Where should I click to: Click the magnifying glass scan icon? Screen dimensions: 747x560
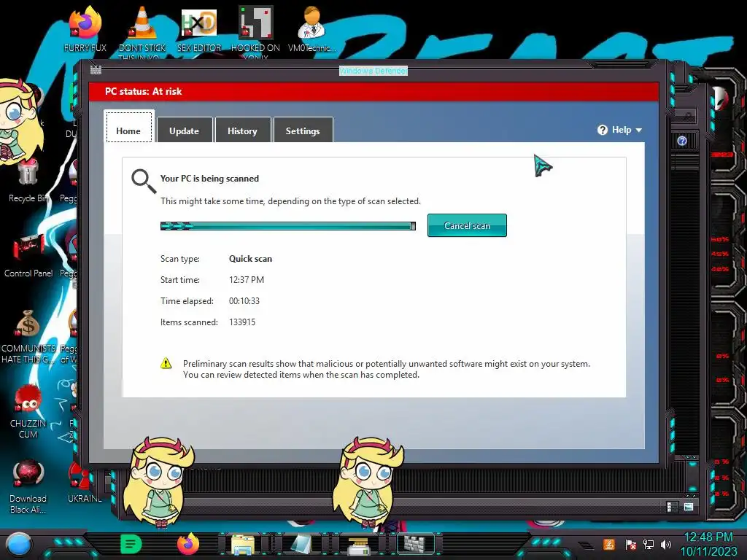click(x=144, y=181)
